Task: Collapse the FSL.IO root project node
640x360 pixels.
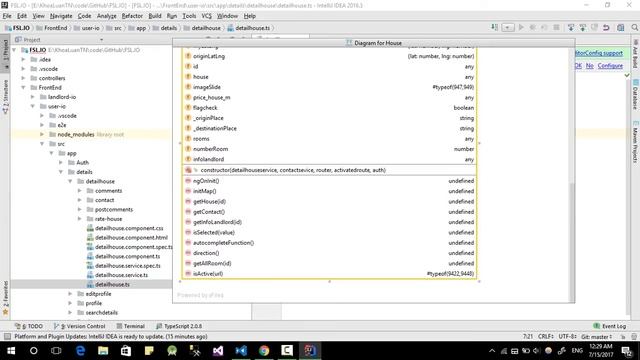Action: [14, 50]
